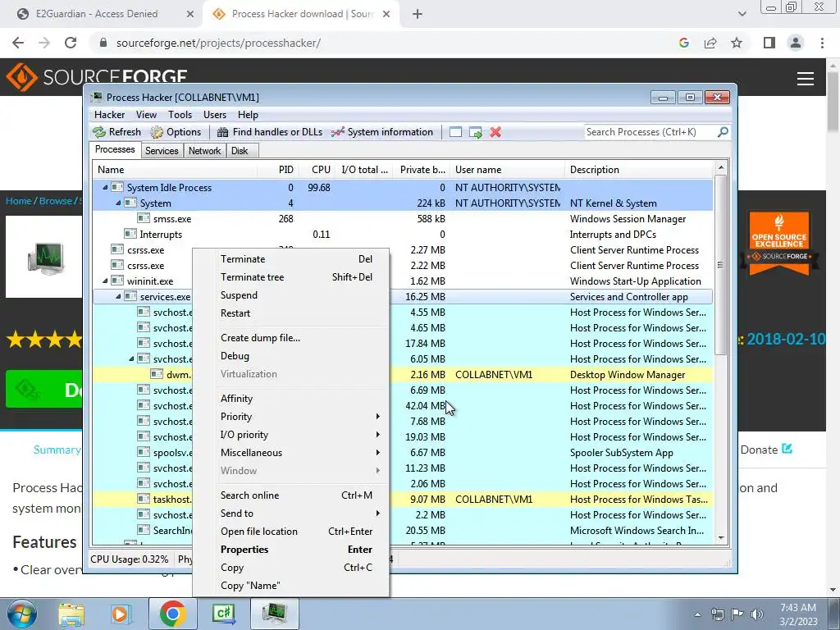Click the Process Hacker project thumbnail image
Image resolution: width=840 pixels, height=630 pixels.
46,257
